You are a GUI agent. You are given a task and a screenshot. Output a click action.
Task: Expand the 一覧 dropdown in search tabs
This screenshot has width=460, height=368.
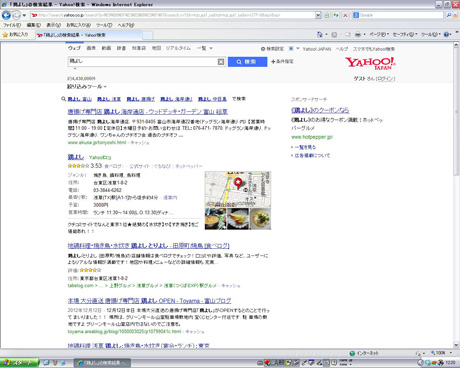tap(205, 48)
